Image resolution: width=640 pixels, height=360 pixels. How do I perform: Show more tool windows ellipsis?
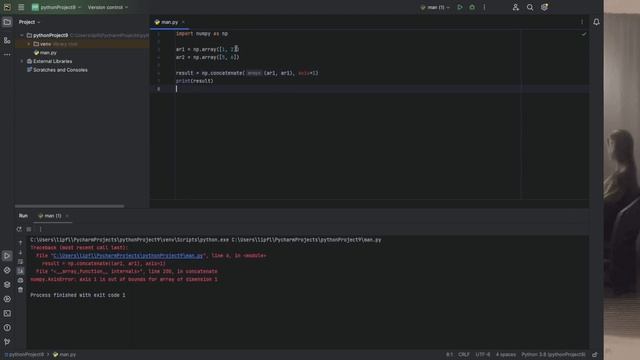[7, 54]
